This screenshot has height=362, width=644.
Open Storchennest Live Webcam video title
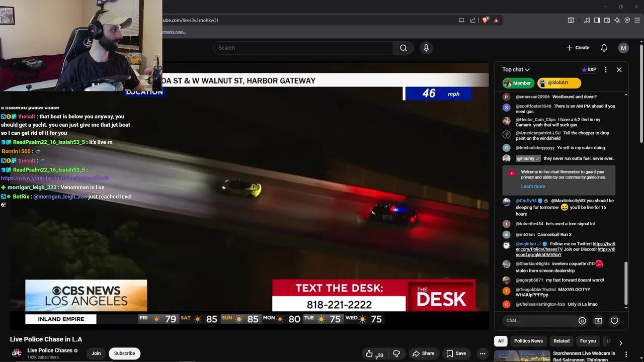coord(584,356)
